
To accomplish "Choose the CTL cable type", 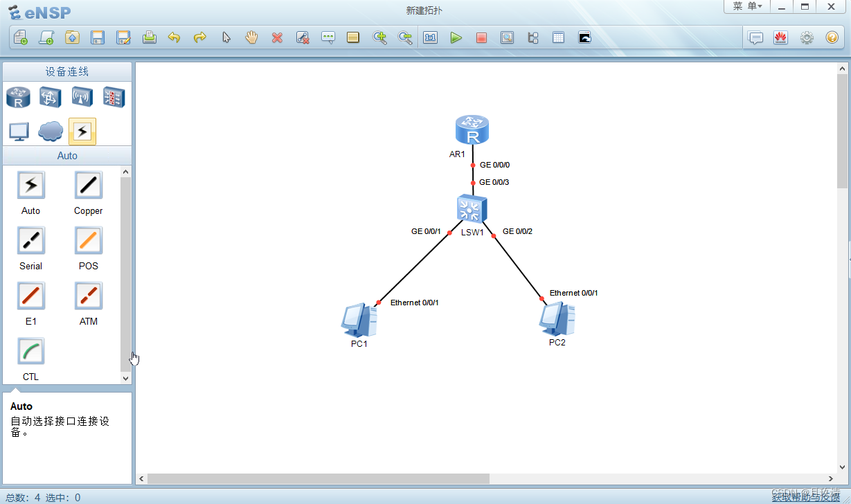I will [30, 351].
